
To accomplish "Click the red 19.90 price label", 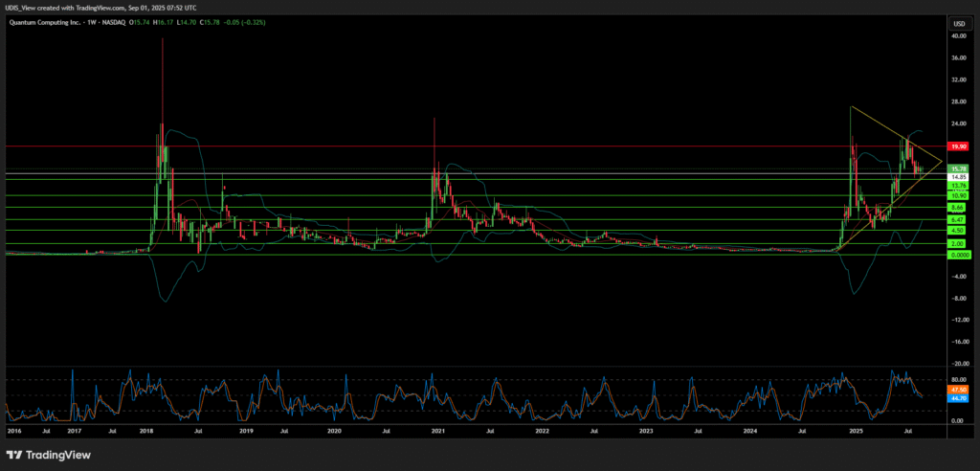I will click(x=956, y=146).
